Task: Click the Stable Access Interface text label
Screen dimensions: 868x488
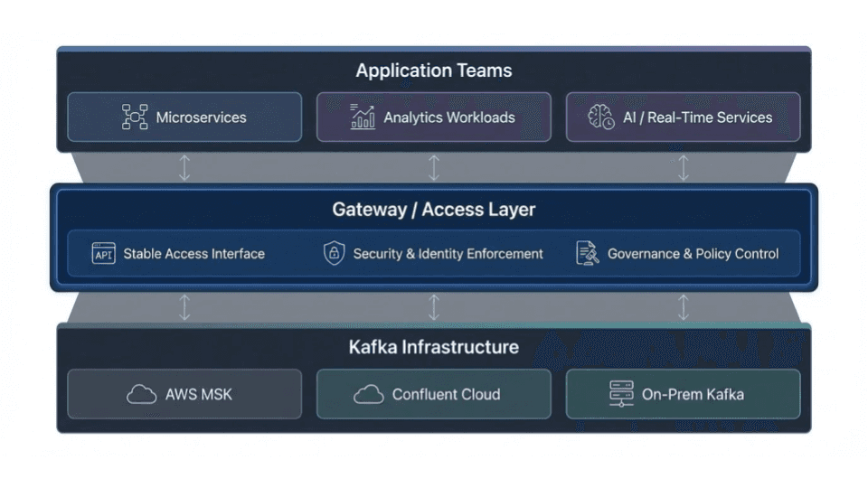Action: (x=194, y=254)
